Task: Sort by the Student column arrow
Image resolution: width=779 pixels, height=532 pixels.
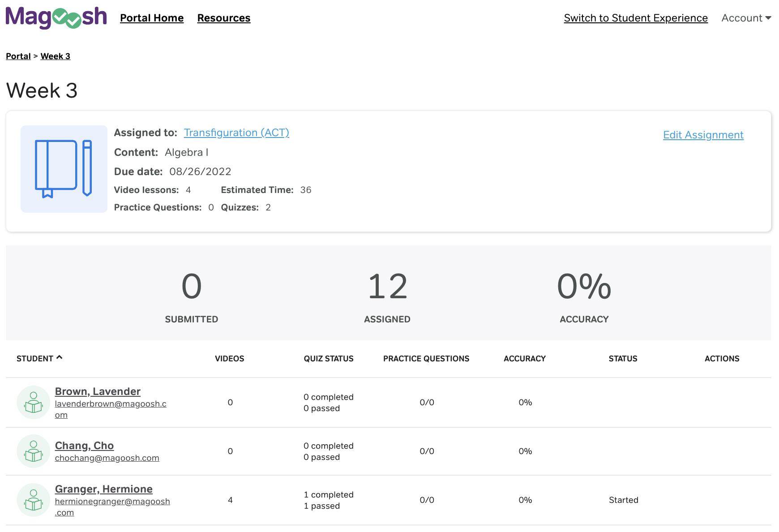Action: click(59, 357)
